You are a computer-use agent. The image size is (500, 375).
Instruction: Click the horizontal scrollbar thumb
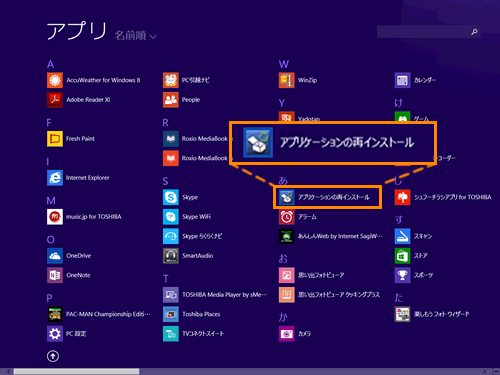click(76, 371)
